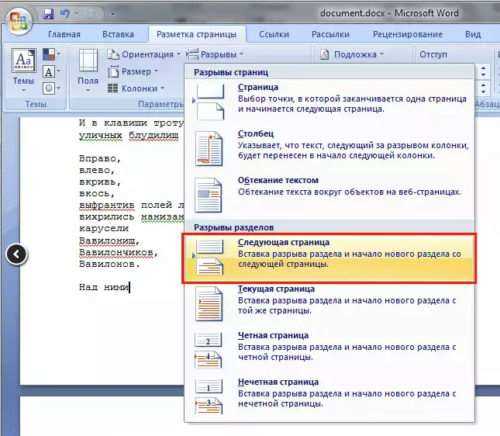Choose Нечетная страница section break
The height and width of the screenshot is (436, 500).
(x=329, y=397)
